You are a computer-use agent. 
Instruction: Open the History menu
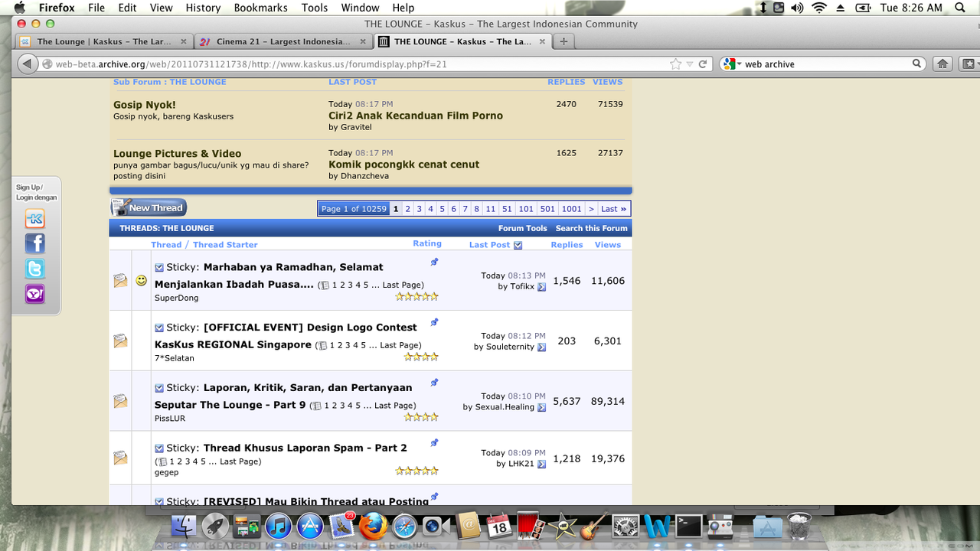tap(203, 8)
